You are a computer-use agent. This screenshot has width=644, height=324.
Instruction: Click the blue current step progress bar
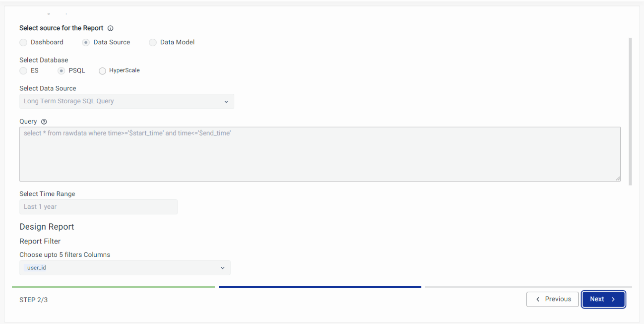(x=320, y=287)
